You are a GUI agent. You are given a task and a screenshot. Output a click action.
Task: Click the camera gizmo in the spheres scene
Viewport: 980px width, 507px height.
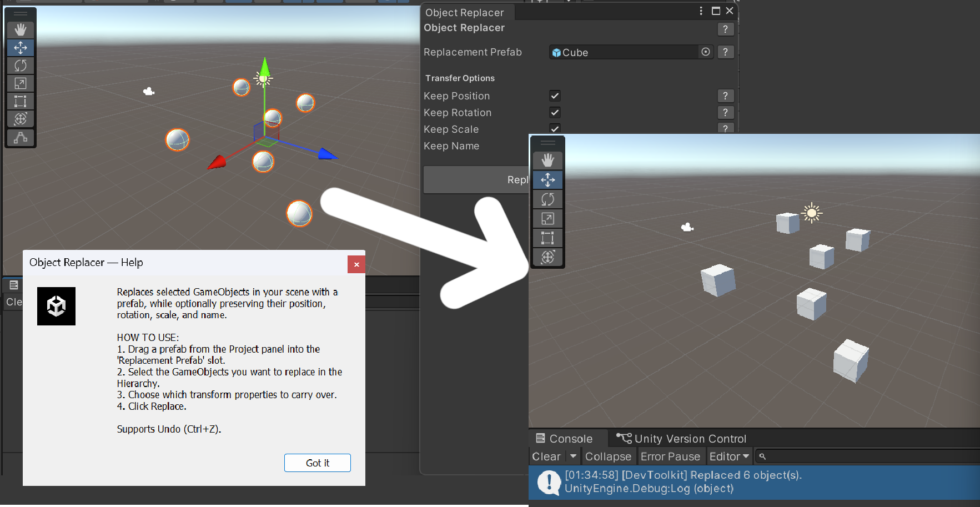click(149, 91)
